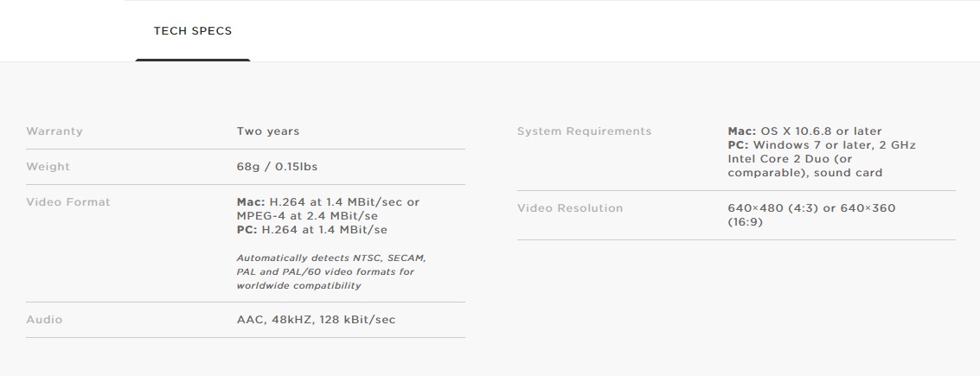Click the Video Format row label
This screenshot has width=980, height=376.
coord(68,202)
